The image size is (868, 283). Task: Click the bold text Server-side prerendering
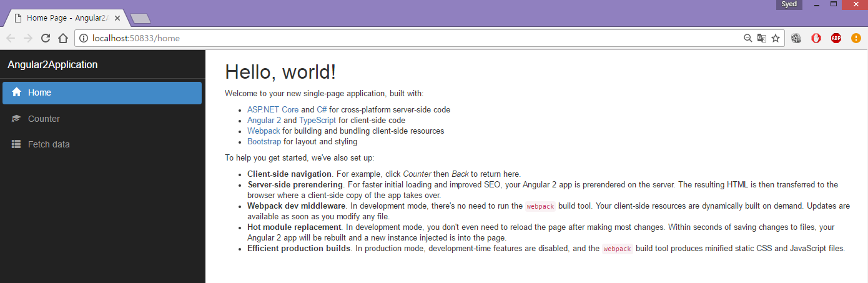(295, 185)
